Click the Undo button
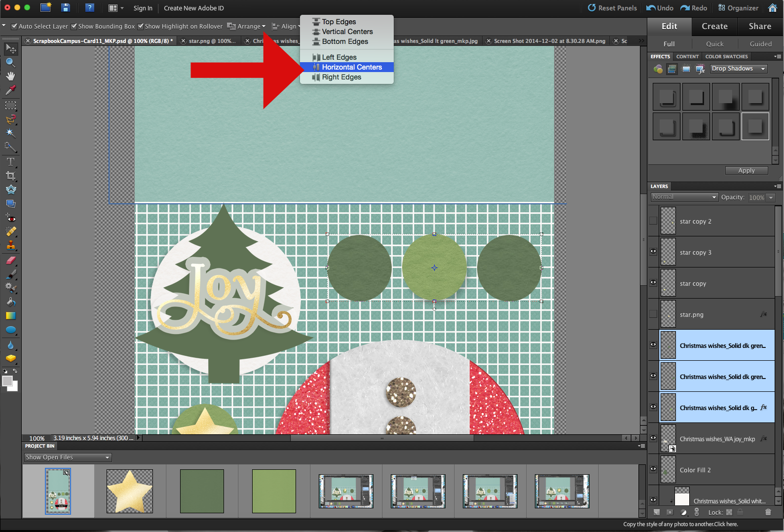784x532 pixels. (x=660, y=8)
